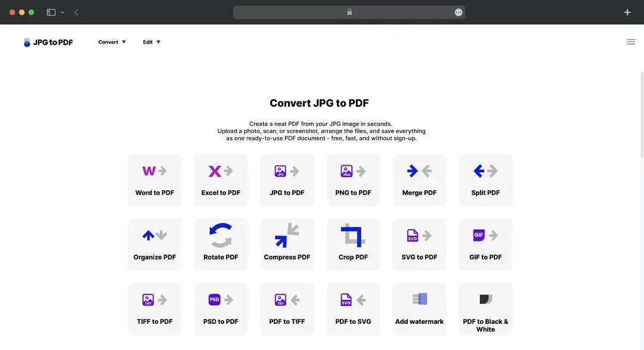The width and height of the screenshot is (644, 350).
Task: Open the TIFF to PDF icon
Action: point(154,299)
